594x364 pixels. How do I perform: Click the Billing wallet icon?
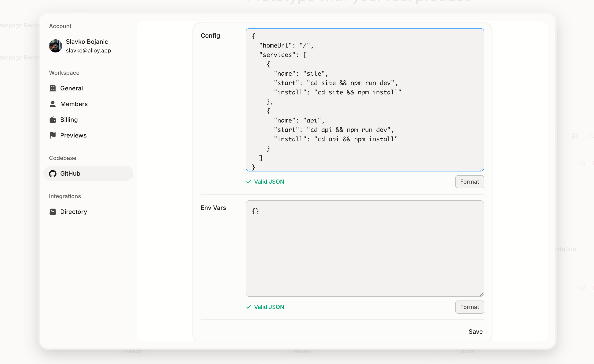[x=53, y=119]
